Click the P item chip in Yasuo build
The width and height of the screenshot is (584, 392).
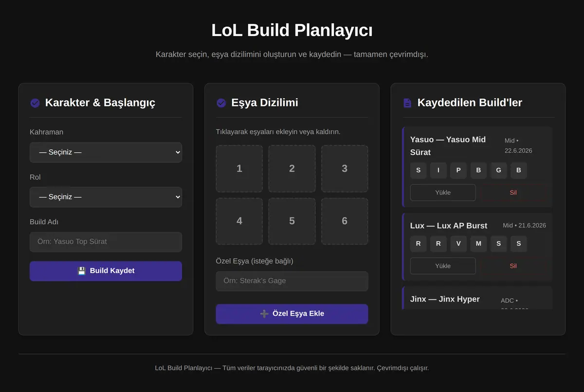(458, 170)
